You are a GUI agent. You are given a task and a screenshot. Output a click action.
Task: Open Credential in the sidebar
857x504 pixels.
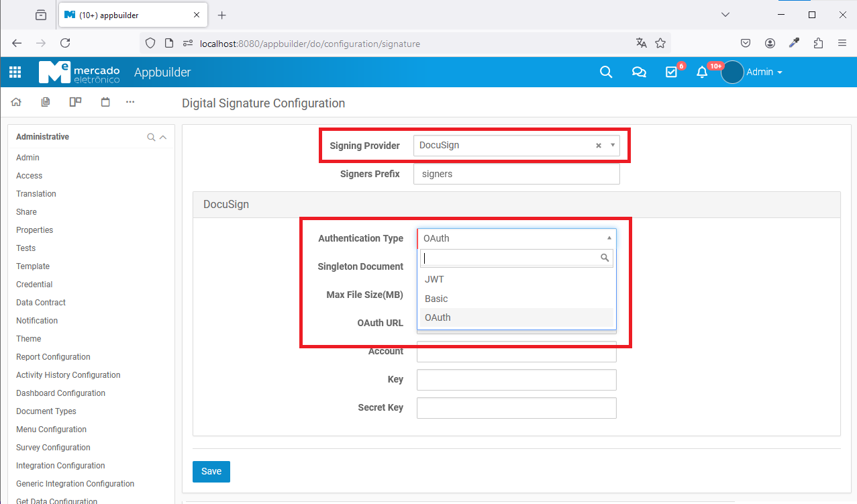[x=34, y=285]
